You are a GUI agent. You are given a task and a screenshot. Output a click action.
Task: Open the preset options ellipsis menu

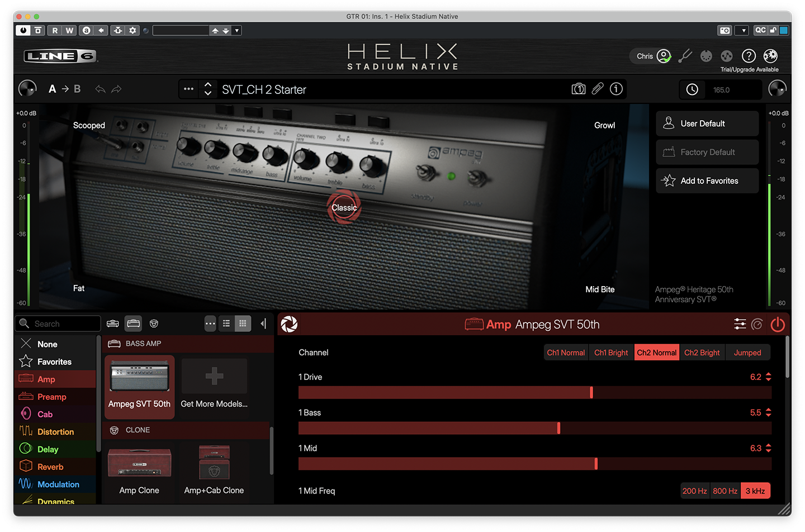[188, 89]
